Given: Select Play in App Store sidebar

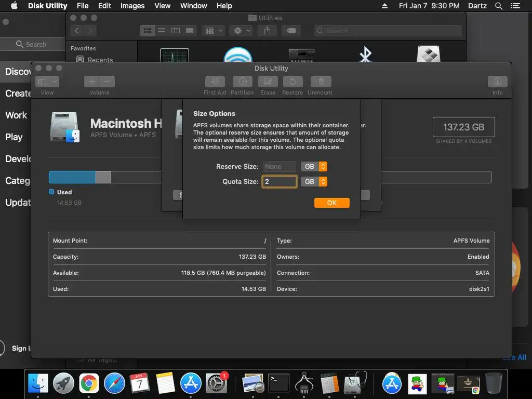Looking at the screenshot, I should pyautogui.click(x=14, y=137).
